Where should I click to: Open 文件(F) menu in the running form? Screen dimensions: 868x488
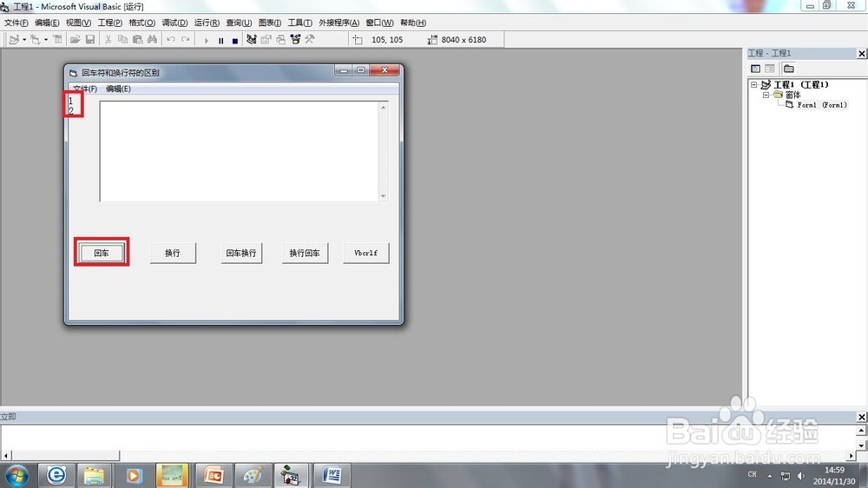pos(85,89)
